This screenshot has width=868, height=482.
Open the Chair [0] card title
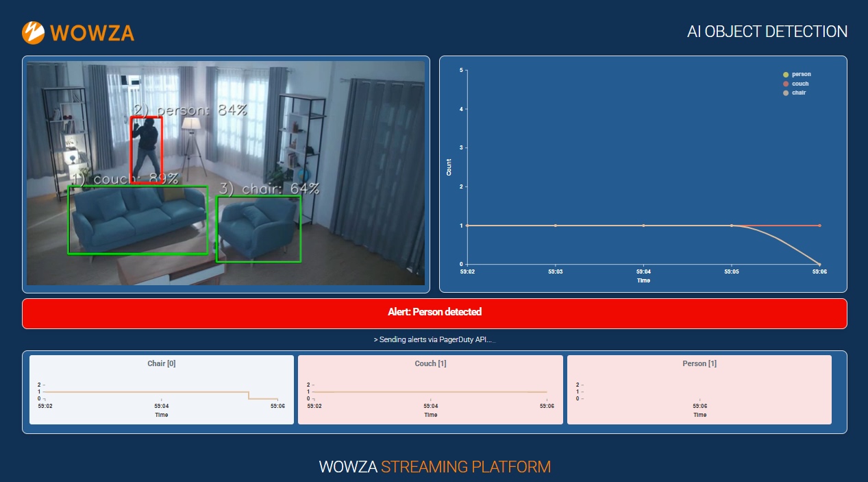click(x=162, y=363)
